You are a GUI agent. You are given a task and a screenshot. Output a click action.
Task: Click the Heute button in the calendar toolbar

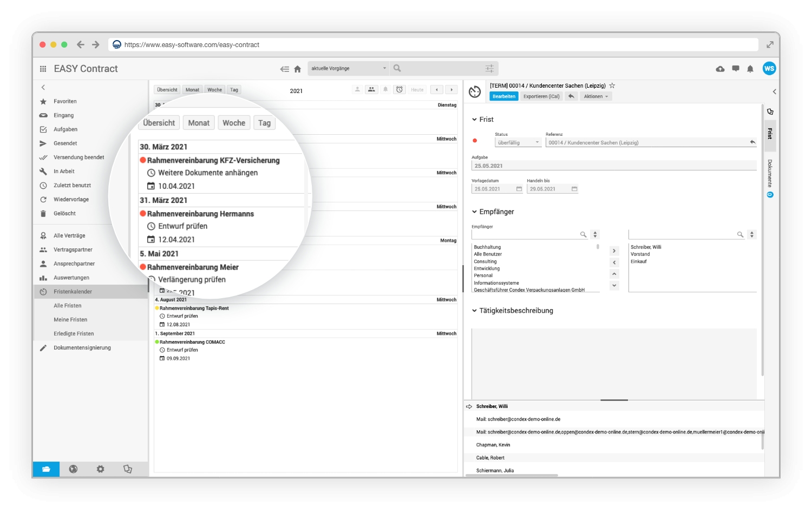pyautogui.click(x=417, y=90)
